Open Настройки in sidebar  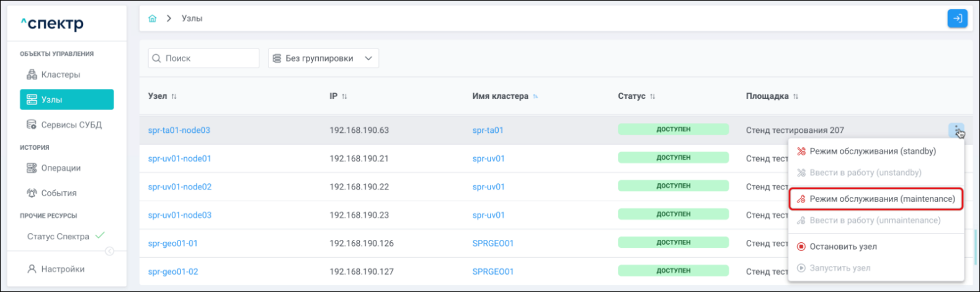63,269
